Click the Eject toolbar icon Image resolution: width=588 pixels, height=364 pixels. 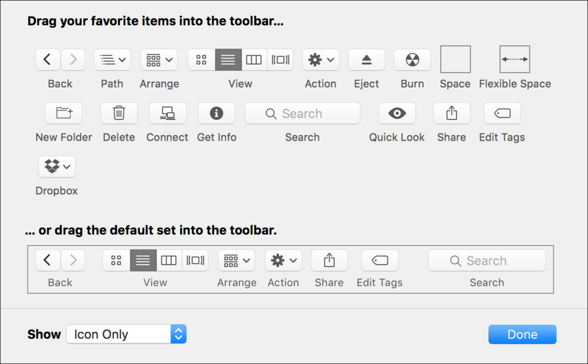click(x=366, y=59)
